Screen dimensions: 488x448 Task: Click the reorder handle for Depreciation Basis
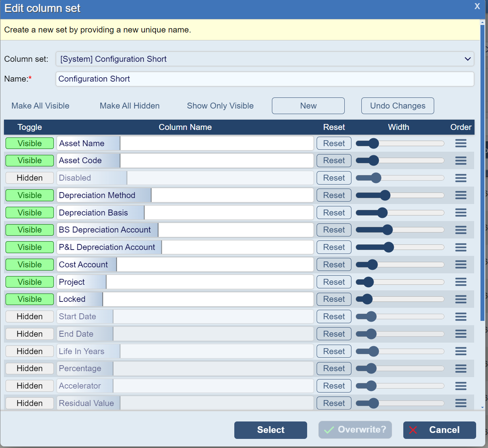pos(461,212)
